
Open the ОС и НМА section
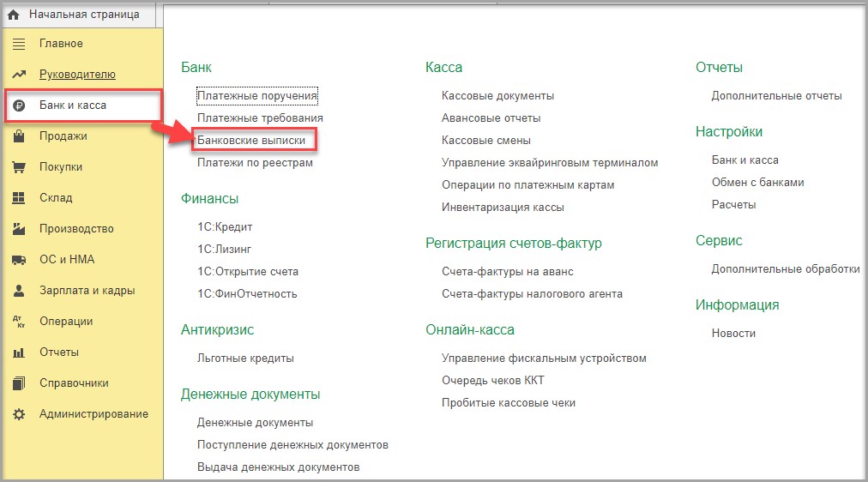[67, 260]
